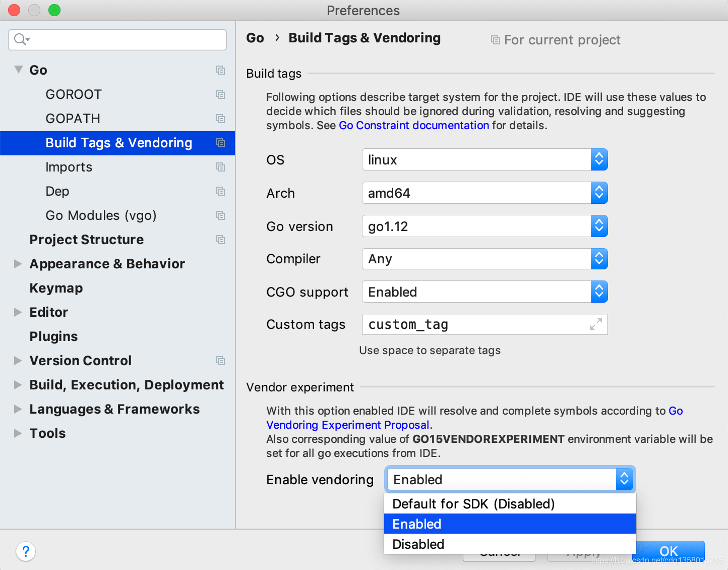Click the help question mark icon

(x=26, y=551)
